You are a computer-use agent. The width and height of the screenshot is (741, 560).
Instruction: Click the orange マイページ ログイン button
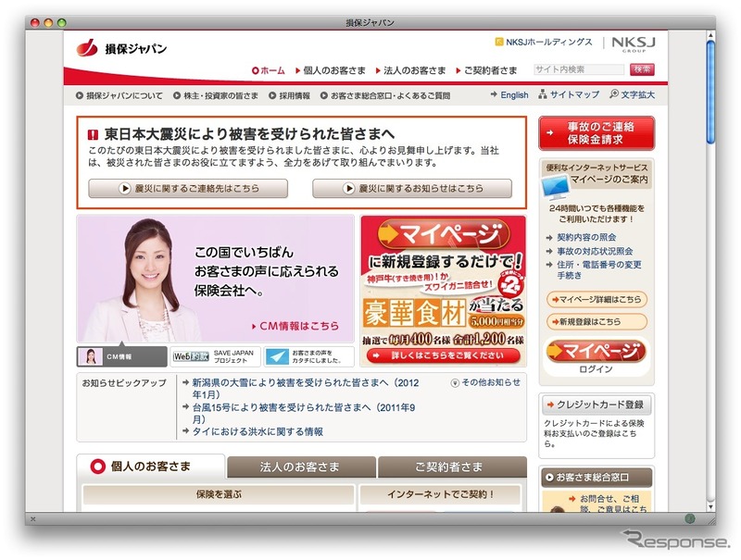tap(597, 353)
